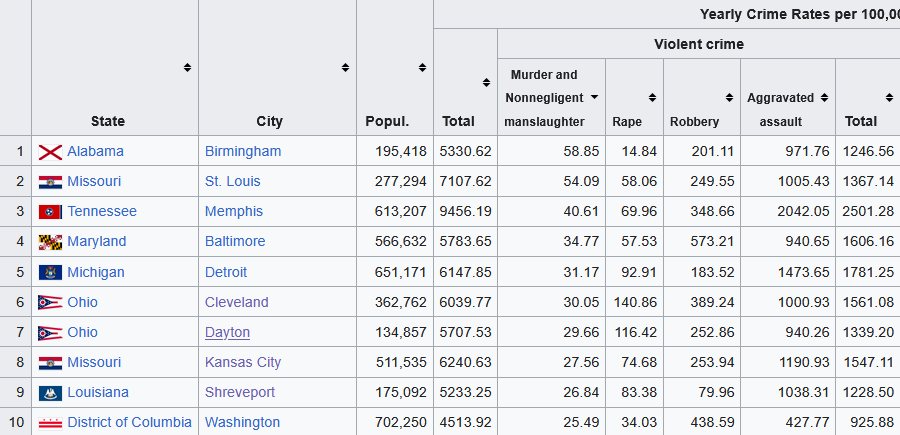Follow the Dayton link

227,332
